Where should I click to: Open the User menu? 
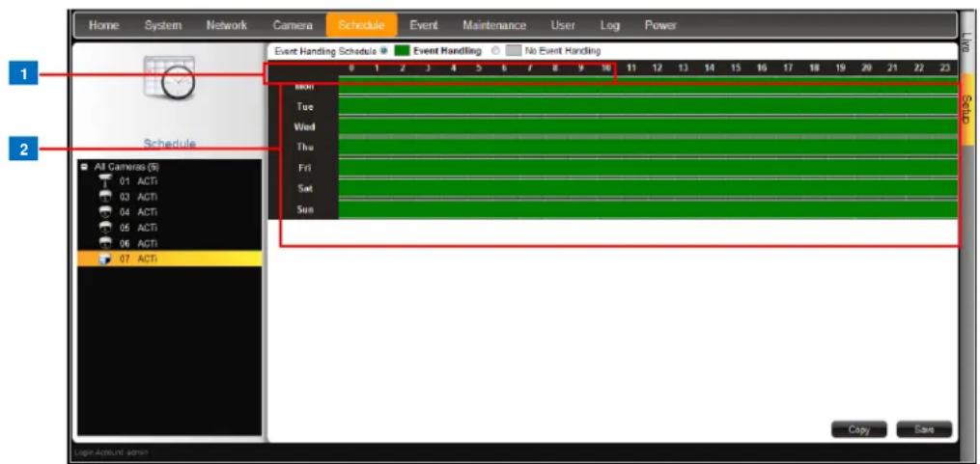coord(563,26)
